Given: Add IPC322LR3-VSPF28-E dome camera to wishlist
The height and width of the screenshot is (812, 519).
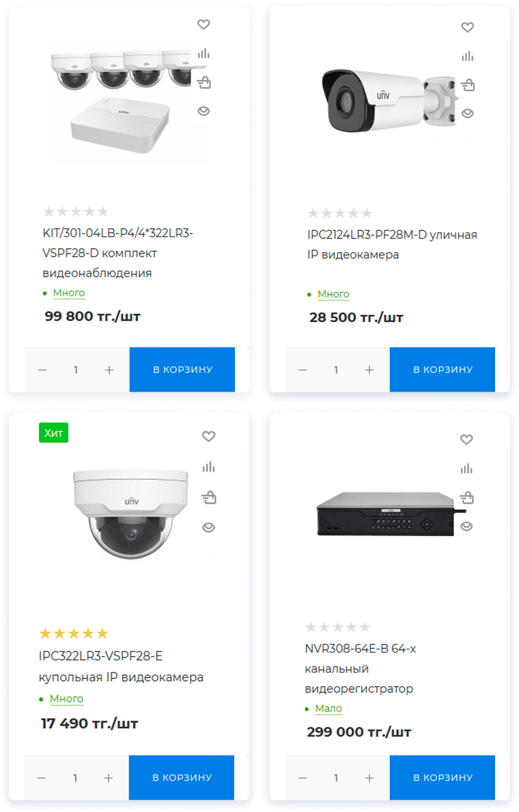Looking at the screenshot, I should (x=208, y=437).
